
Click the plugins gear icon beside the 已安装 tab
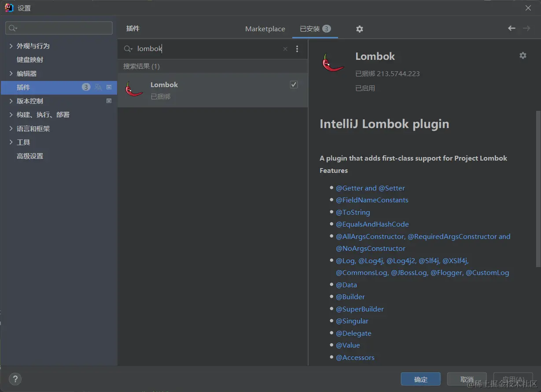[x=360, y=29]
